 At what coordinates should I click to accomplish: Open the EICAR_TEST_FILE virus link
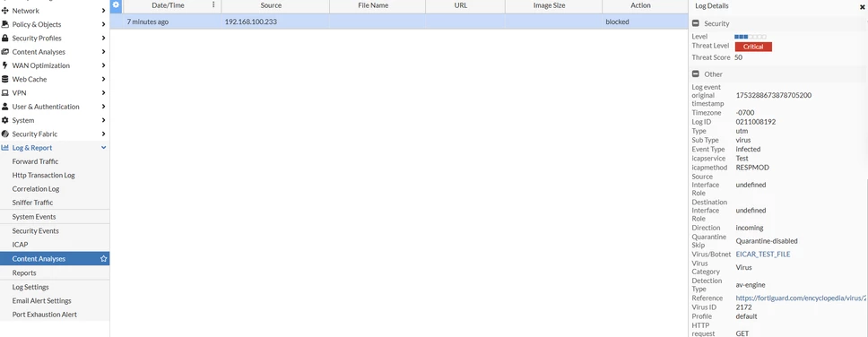click(x=763, y=255)
